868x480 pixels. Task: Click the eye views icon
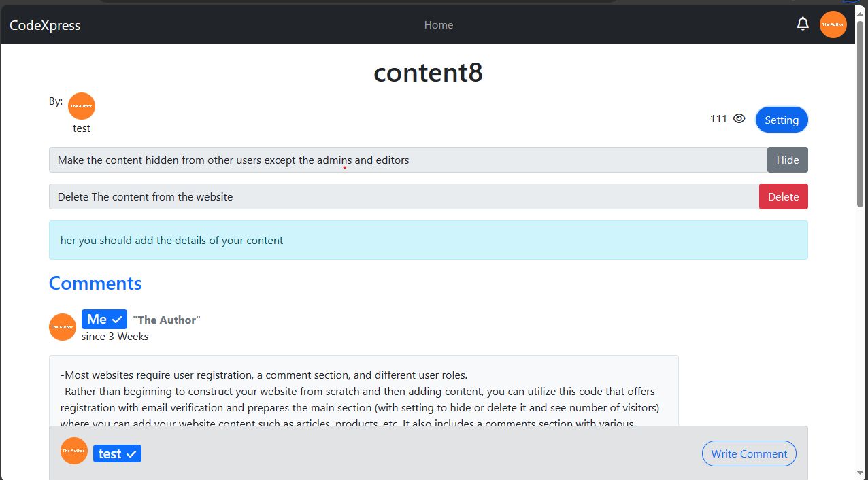coord(739,119)
